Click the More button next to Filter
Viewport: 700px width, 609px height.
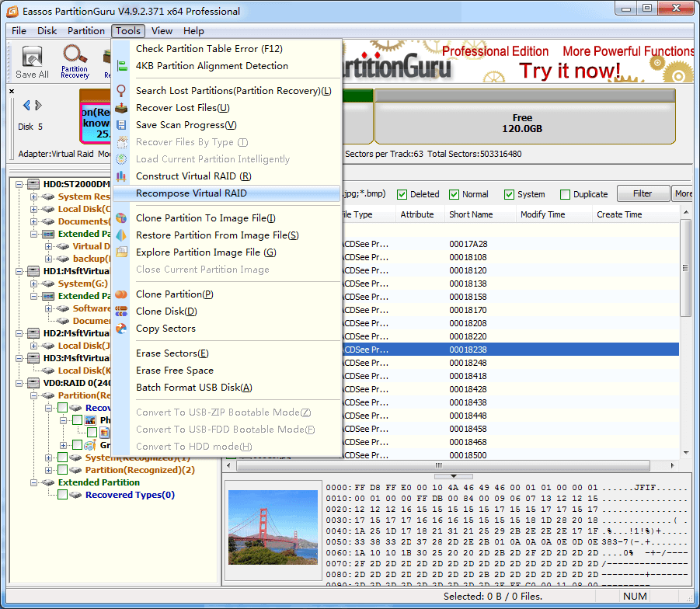[684, 193]
